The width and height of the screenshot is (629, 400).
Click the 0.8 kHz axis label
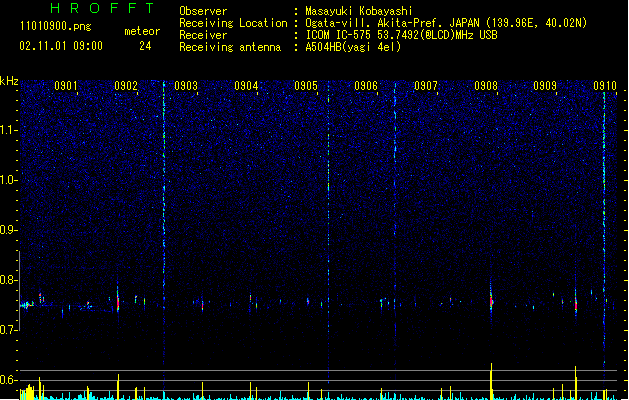pos(9,280)
